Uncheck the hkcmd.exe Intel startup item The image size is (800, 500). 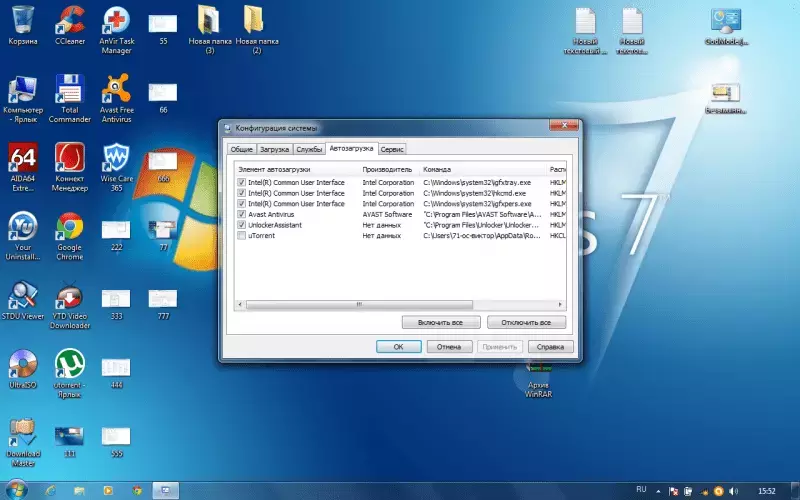(241, 193)
